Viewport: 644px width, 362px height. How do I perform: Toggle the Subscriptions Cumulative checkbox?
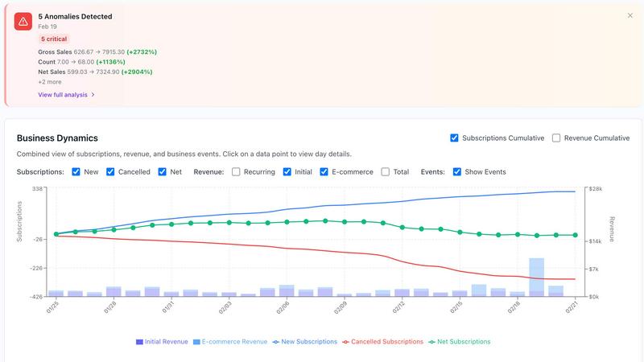[x=455, y=138]
